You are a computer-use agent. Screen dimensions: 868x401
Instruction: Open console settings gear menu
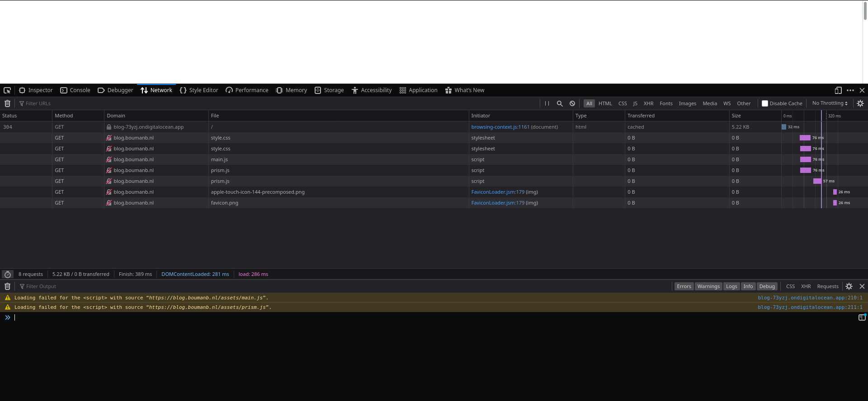(x=849, y=286)
